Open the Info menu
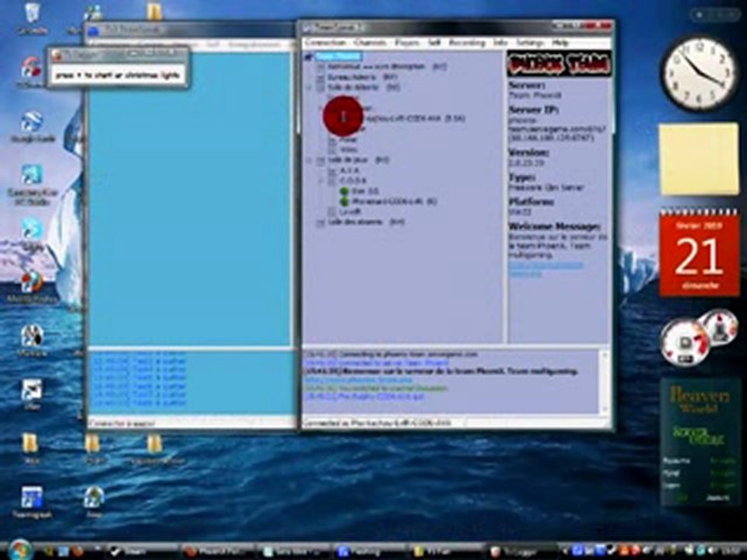This screenshot has width=747, height=560. (500, 43)
